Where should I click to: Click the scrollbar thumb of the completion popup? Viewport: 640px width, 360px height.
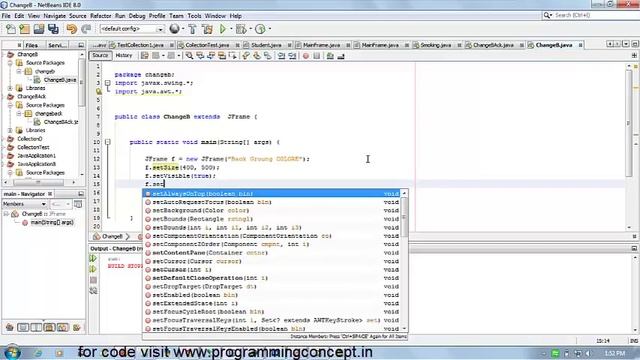point(404,218)
